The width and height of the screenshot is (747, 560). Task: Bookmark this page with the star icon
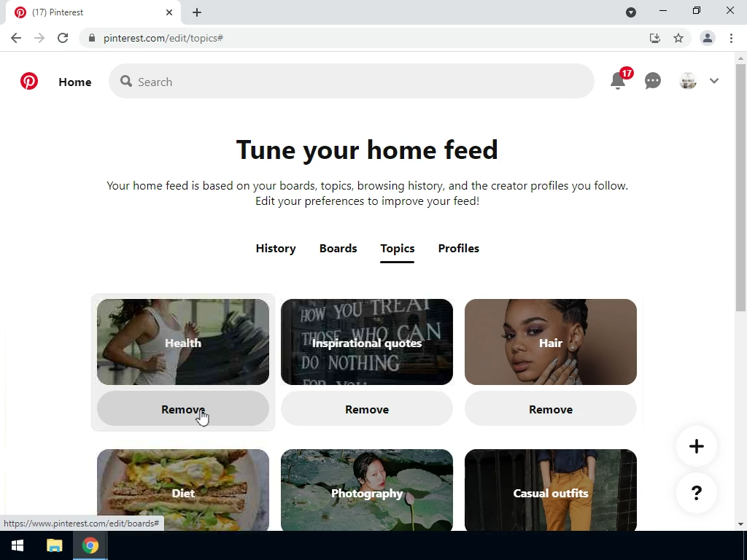pyautogui.click(x=678, y=38)
